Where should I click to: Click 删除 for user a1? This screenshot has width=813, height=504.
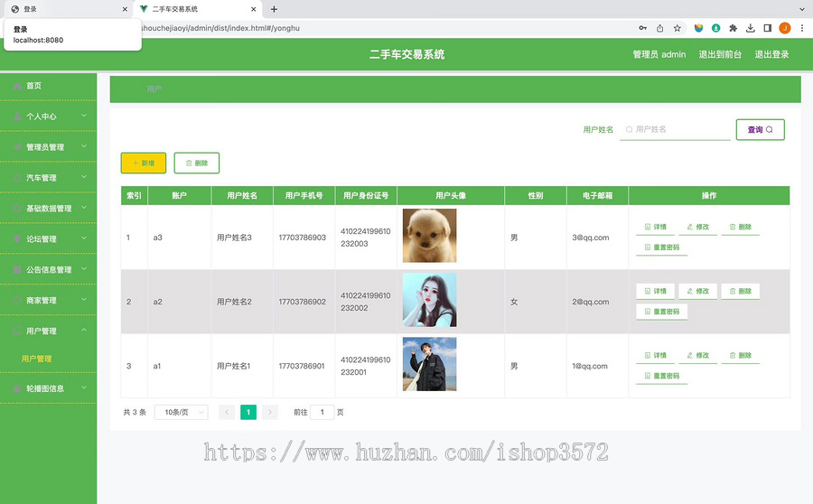(741, 355)
